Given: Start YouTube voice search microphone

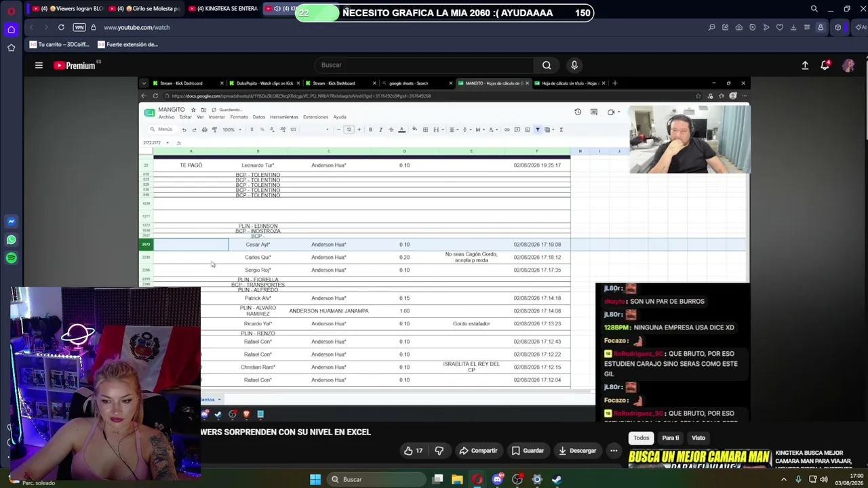Looking at the screenshot, I should [574, 65].
